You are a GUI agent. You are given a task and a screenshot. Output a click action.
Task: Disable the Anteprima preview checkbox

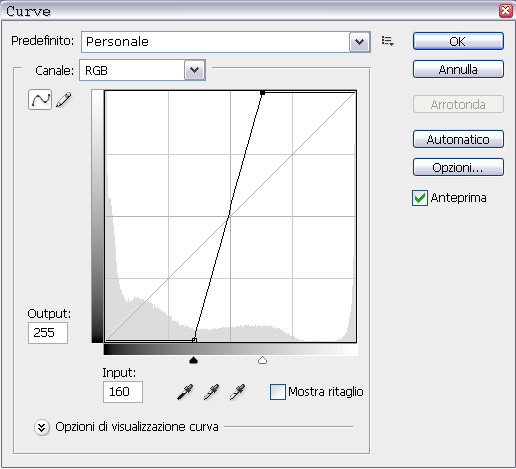(x=420, y=198)
